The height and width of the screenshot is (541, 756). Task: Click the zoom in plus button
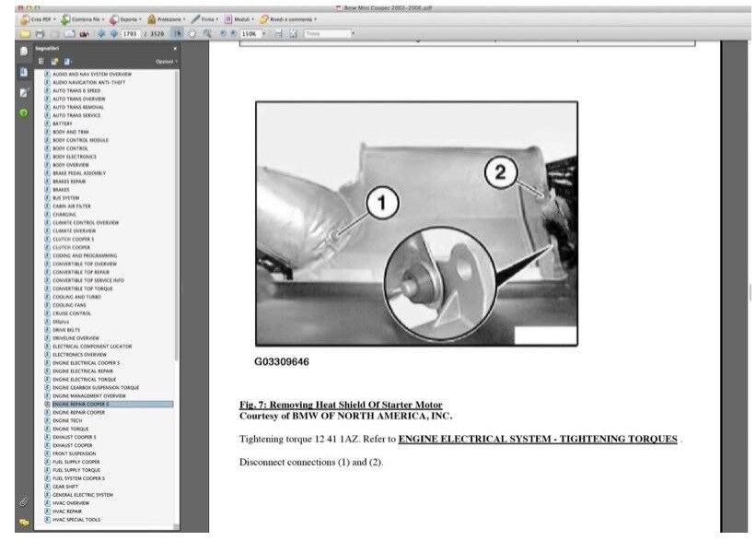[233, 33]
